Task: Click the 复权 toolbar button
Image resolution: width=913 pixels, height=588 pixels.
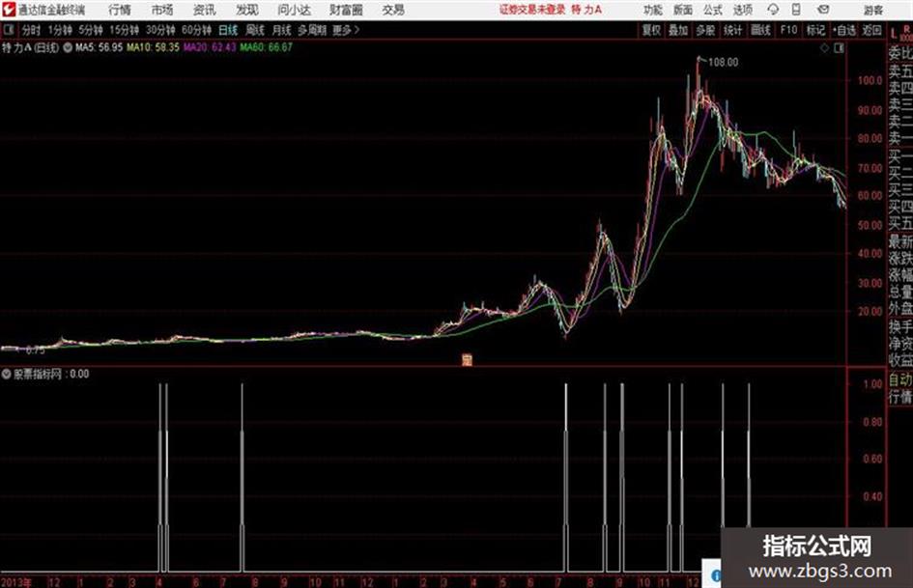Action: 651,30
